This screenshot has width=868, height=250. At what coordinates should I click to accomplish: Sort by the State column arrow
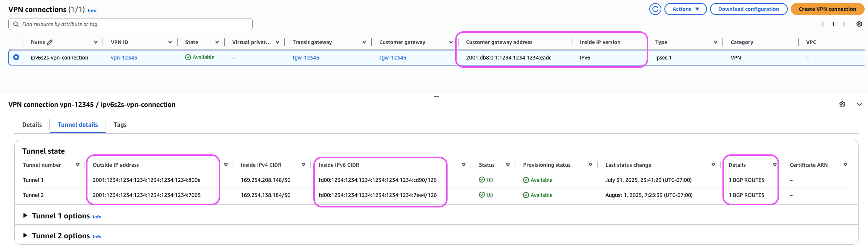[217, 42]
